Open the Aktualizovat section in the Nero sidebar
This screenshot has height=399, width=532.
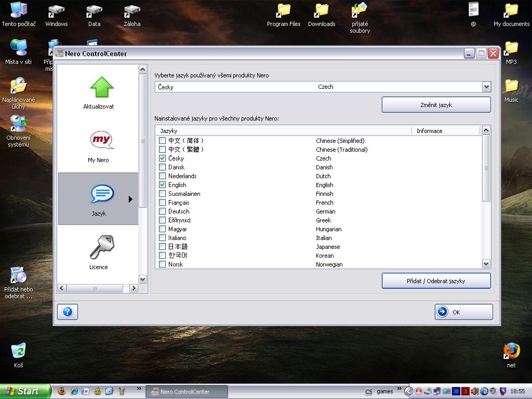(98, 92)
